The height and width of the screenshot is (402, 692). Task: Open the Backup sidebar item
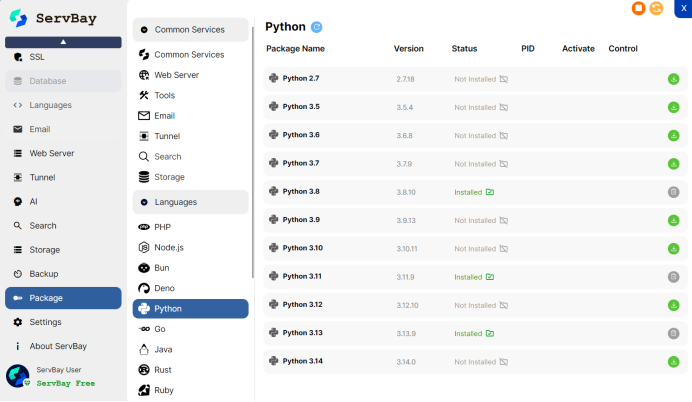tap(63, 274)
